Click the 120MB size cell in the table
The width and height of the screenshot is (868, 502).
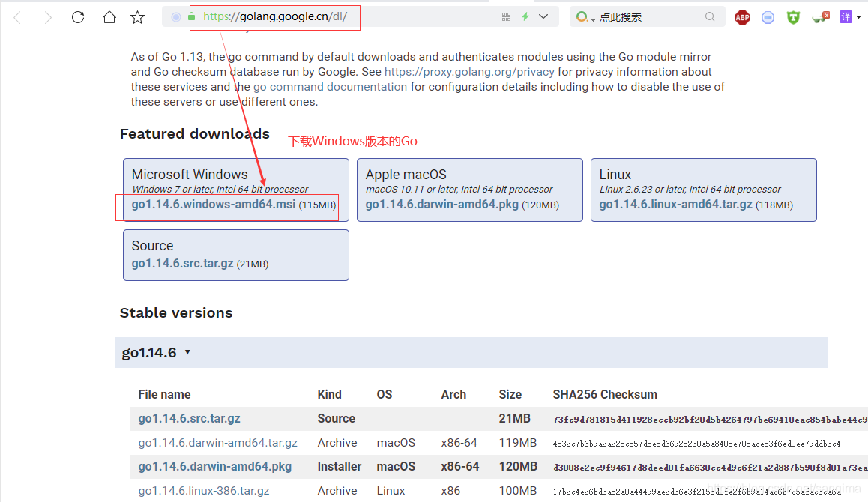(x=518, y=467)
